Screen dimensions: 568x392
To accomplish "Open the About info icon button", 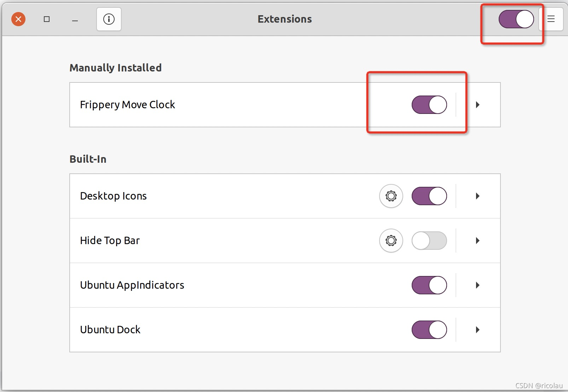I will pyautogui.click(x=109, y=19).
